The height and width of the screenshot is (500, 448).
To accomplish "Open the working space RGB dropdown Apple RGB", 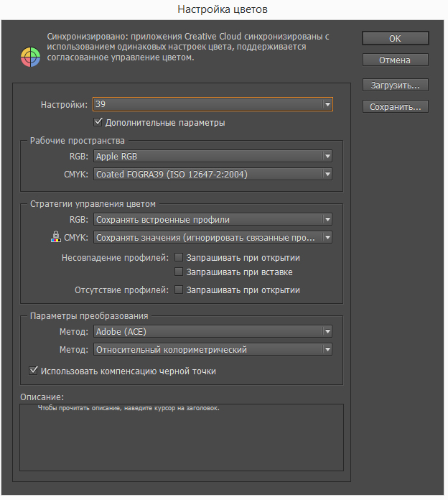I will (213, 157).
